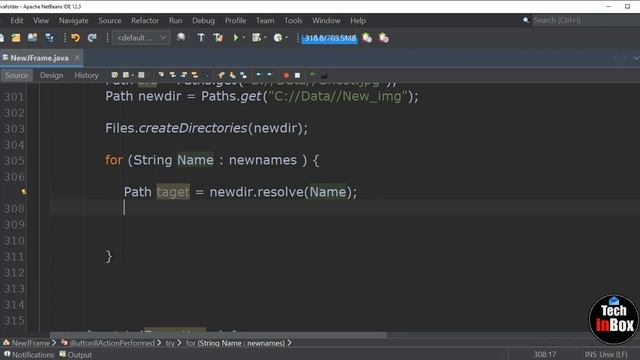Screen dimensions: 640x360
Task: Open the <default config> combo box
Action: pos(141,38)
